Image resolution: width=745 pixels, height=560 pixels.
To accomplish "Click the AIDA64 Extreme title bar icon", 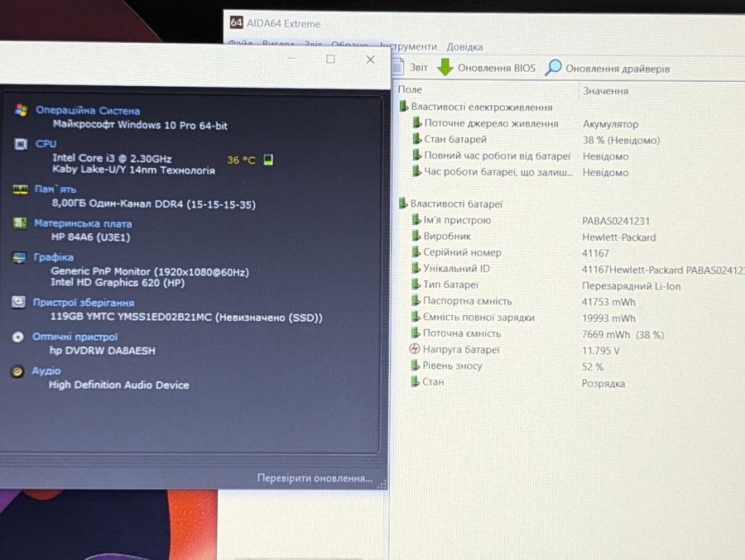I will (236, 23).
